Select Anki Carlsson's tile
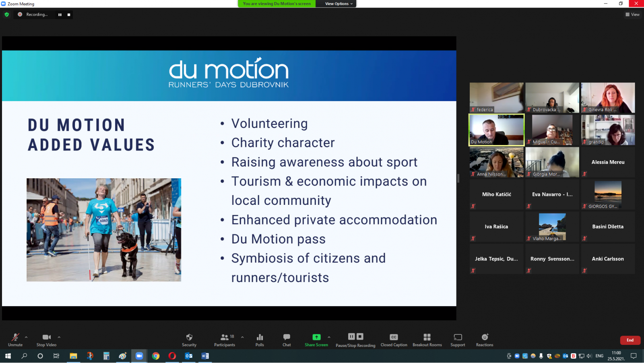Screen dimensions: 644x363 (608, 259)
